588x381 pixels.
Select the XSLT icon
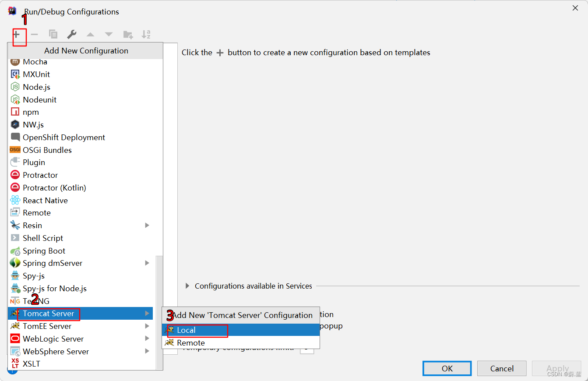click(15, 364)
